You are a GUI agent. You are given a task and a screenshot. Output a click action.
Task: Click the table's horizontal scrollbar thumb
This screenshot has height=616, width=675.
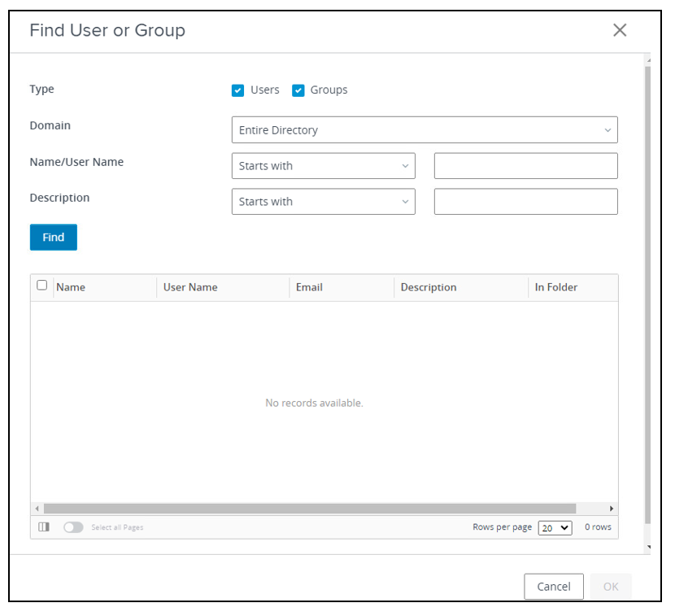[x=309, y=509]
